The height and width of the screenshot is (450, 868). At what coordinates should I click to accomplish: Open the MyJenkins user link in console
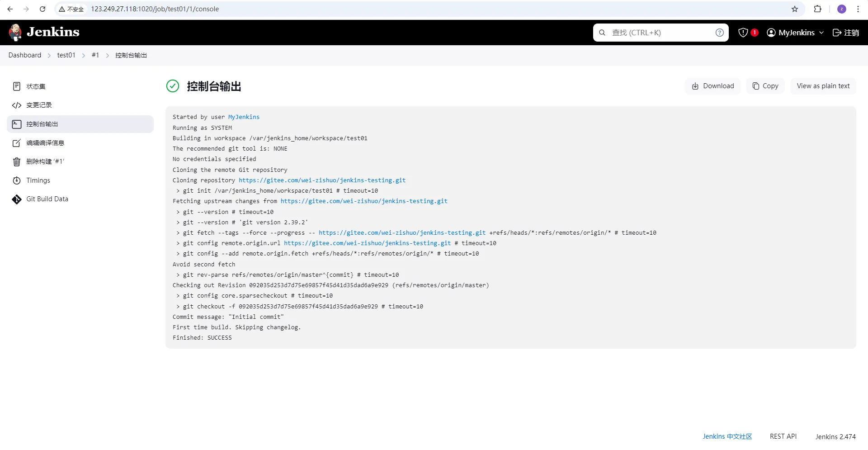click(x=244, y=117)
